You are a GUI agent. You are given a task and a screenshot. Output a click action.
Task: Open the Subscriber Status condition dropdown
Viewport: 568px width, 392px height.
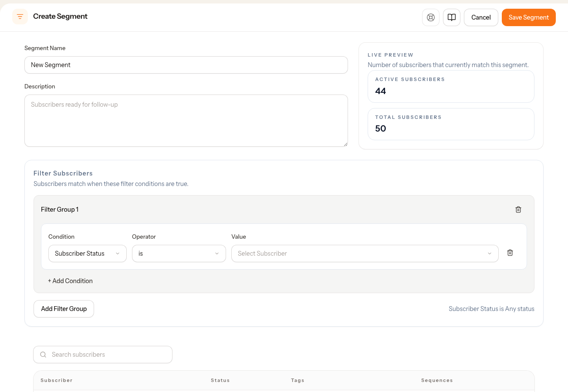(x=88, y=253)
